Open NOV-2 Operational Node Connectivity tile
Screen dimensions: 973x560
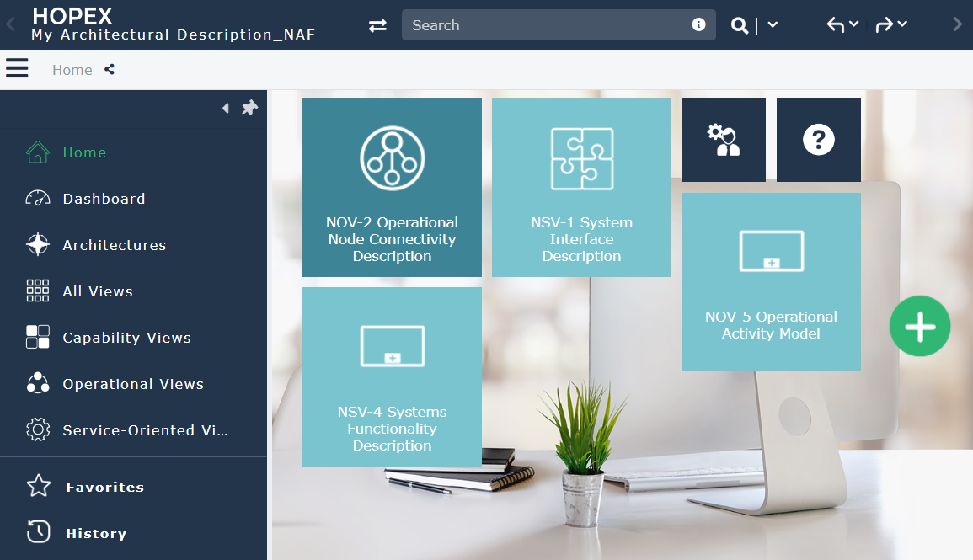(392, 187)
